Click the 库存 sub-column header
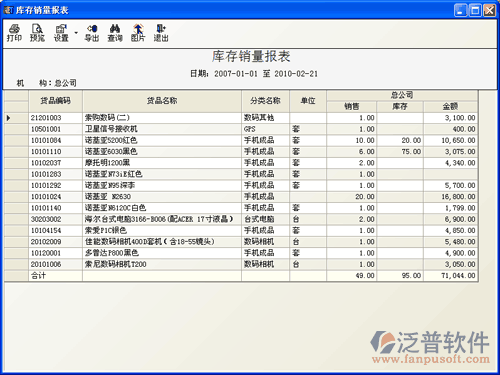This screenshot has width=500, height=375. click(x=400, y=107)
